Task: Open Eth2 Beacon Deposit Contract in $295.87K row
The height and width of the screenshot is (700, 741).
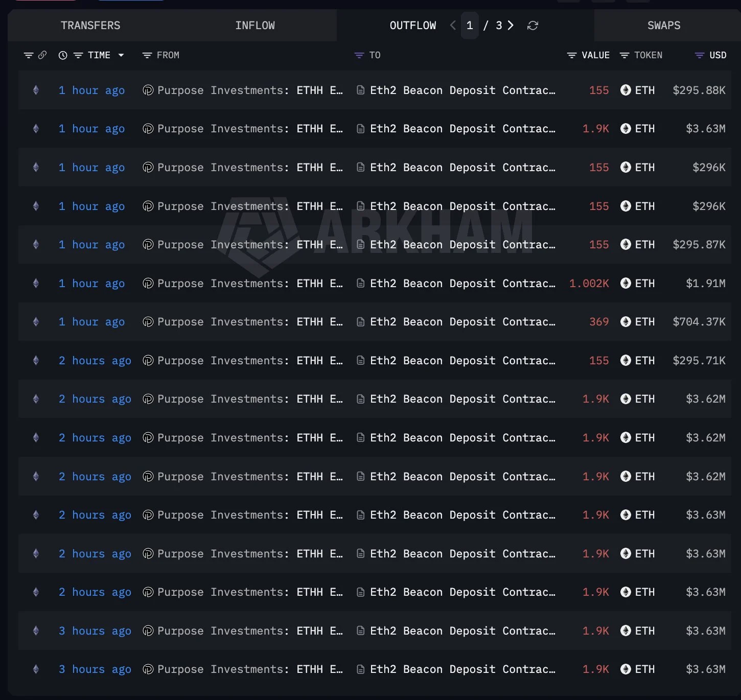Action: click(462, 245)
